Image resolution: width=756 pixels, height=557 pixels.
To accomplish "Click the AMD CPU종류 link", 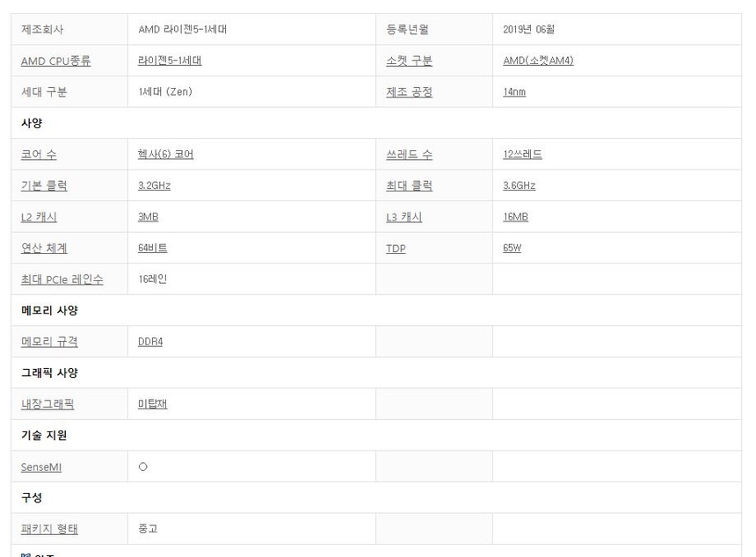I will 55,61.
